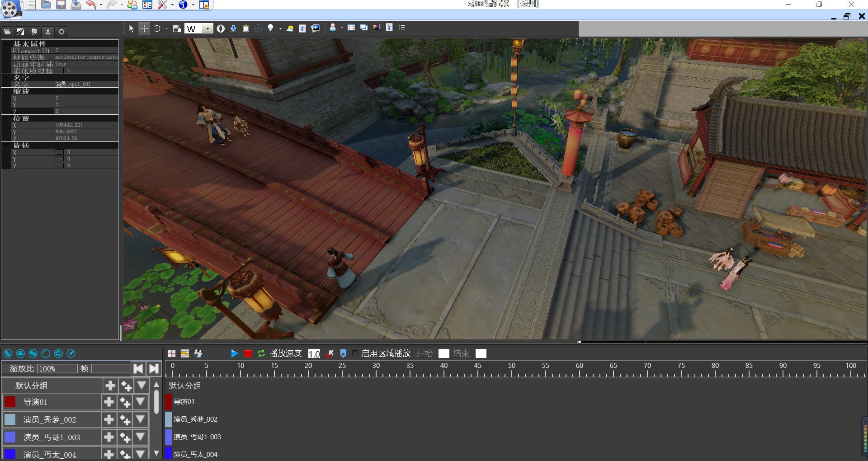Click the pin icon in timeline left toolbar

click(x=71, y=353)
